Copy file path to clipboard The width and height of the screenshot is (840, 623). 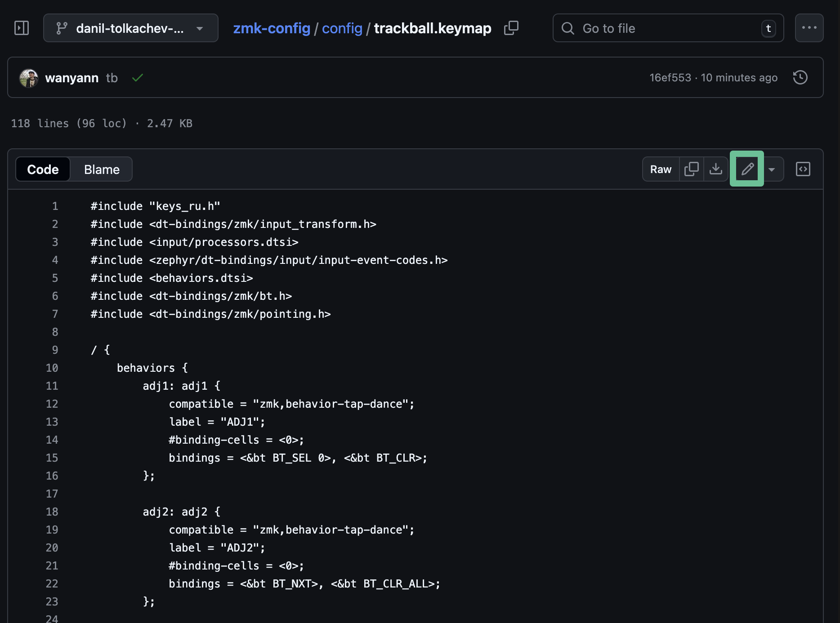(511, 28)
